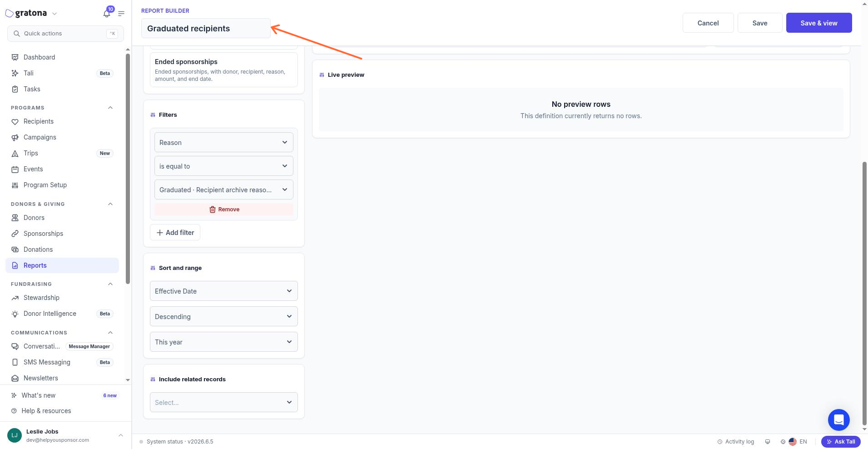Click the Program Setup sliders icon
Image resolution: width=868 pixels, height=449 pixels.
pos(15,185)
